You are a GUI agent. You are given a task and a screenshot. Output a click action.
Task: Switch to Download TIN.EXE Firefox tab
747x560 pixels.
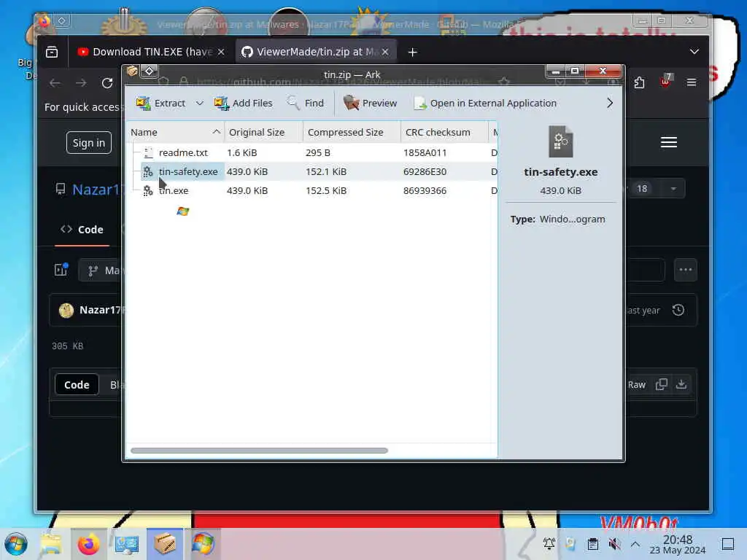click(x=152, y=52)
